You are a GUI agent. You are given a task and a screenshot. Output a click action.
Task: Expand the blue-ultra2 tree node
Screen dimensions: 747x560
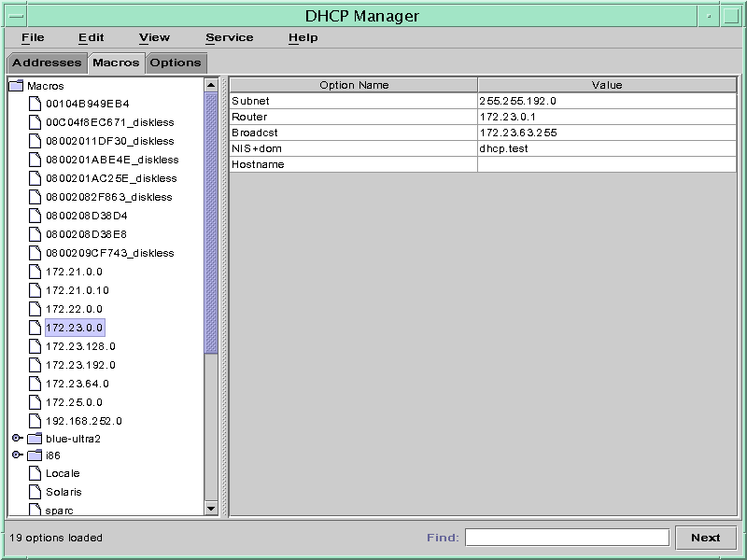tap(16, 440)
